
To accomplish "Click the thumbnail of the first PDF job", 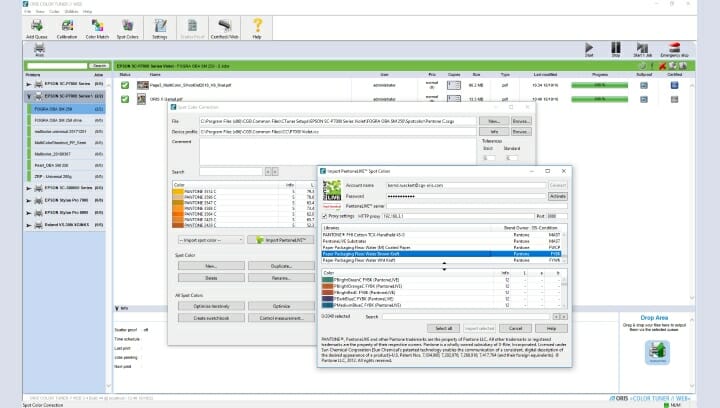I will [x=142, y=85].
